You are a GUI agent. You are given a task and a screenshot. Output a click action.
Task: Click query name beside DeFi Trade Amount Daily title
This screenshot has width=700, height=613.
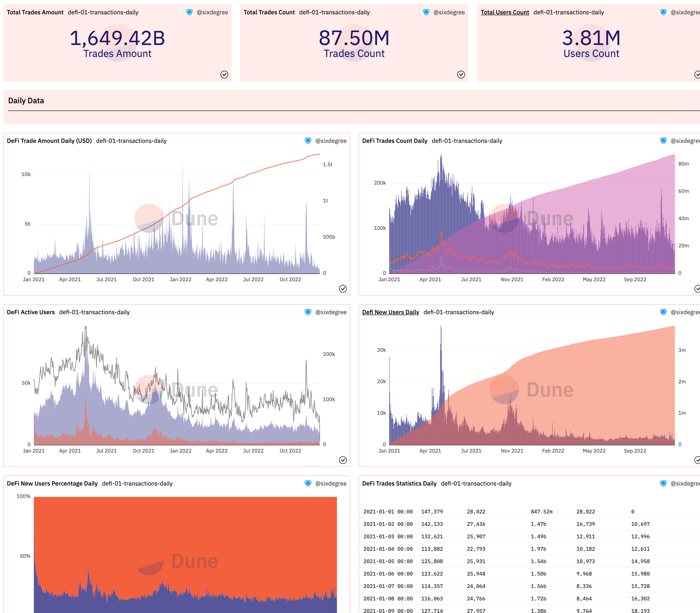[x=131, y=141]
